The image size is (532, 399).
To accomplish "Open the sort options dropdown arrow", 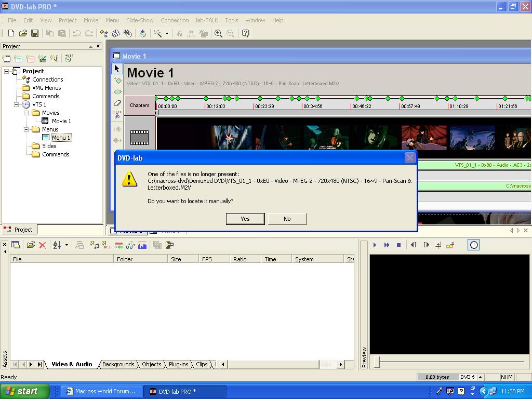I will (66, 245).
